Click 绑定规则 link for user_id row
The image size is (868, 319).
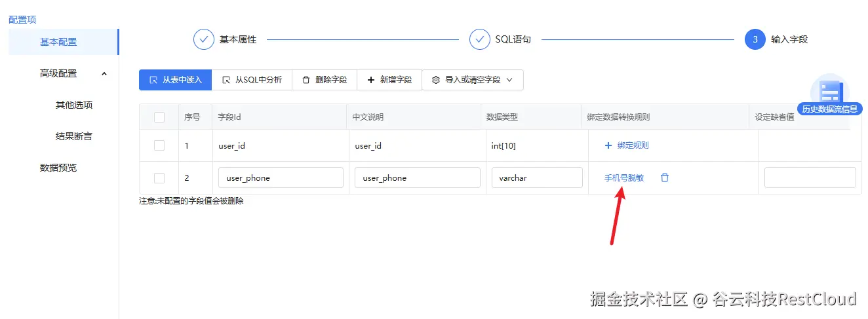coord(633,145)
